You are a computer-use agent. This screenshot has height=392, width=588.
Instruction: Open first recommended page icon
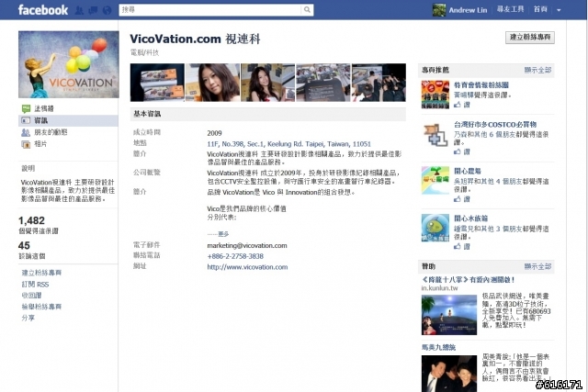point(435,95)
